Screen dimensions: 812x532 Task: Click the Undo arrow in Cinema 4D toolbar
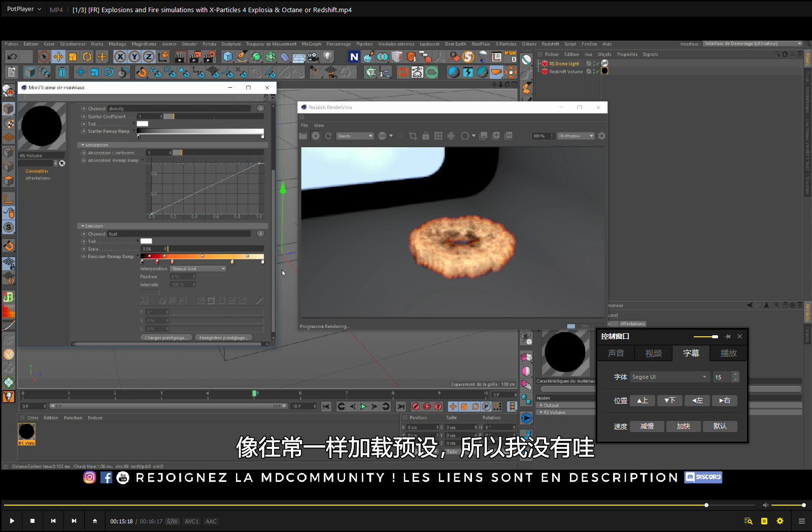12,57
